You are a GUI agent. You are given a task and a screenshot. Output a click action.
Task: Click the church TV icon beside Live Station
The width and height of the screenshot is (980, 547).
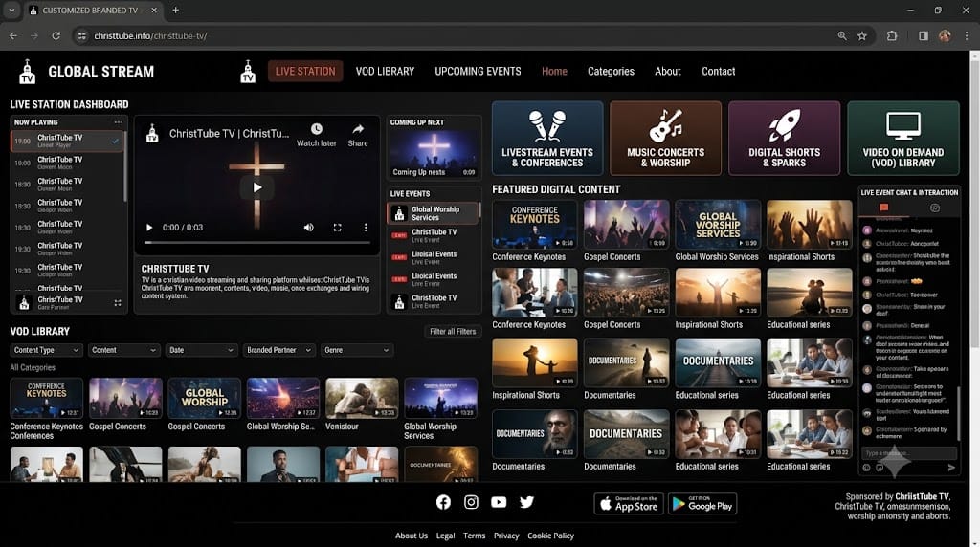[x=248, y=72]
